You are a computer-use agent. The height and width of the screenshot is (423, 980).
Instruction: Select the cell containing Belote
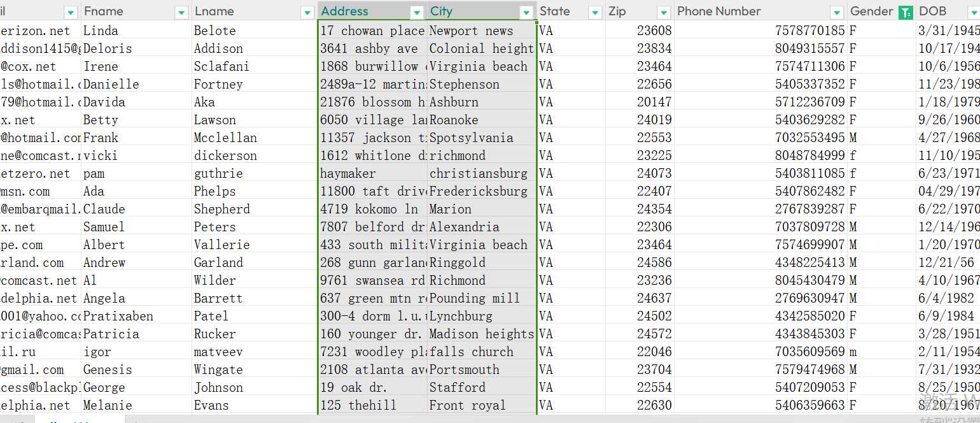coord(255,31)
